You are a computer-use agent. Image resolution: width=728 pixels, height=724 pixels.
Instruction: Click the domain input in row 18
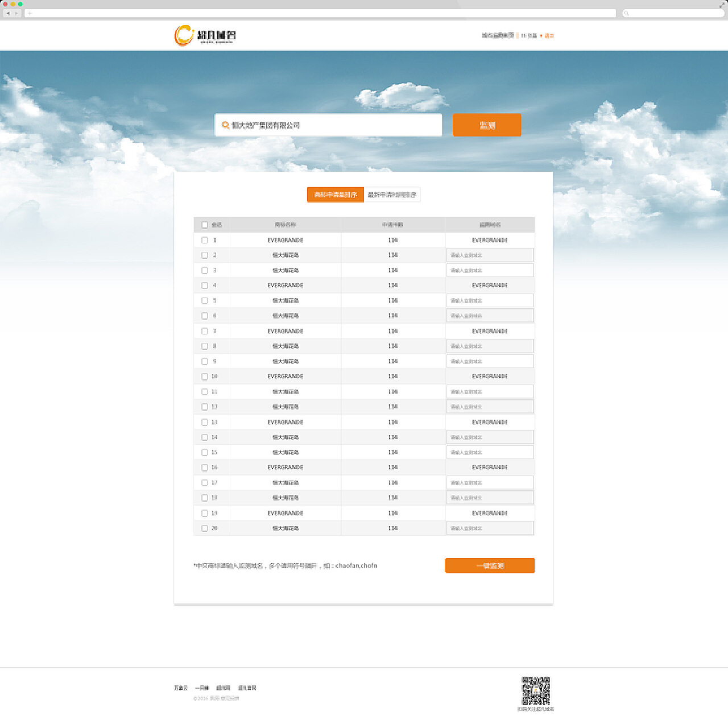[490, 498]
